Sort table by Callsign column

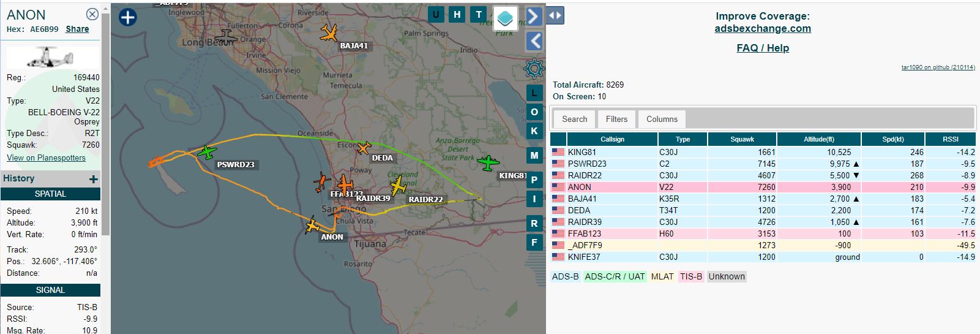tap(612, 139)
